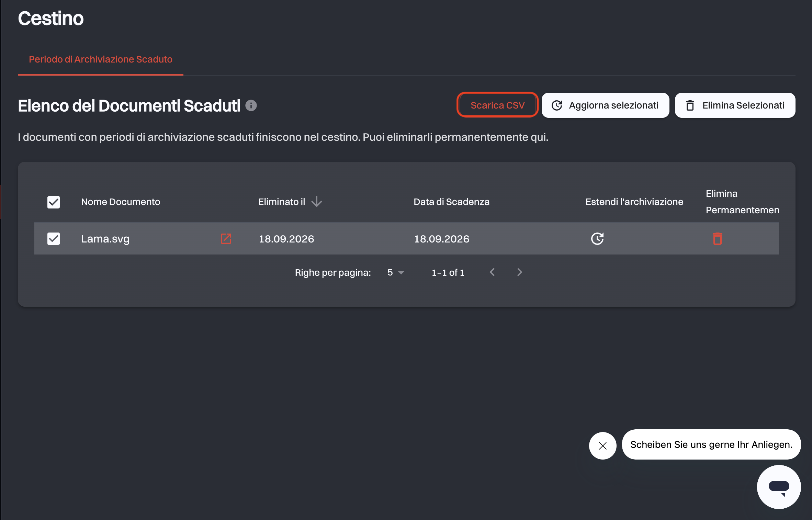Click the Cestino page title
The width and height of the screenshot is (812, 520).
coord(51,19)
